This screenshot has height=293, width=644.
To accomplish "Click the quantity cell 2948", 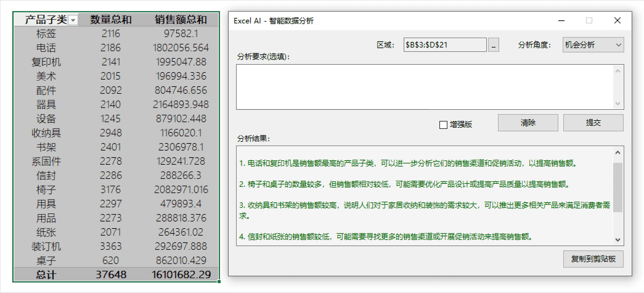I will [x=111, y=133].
